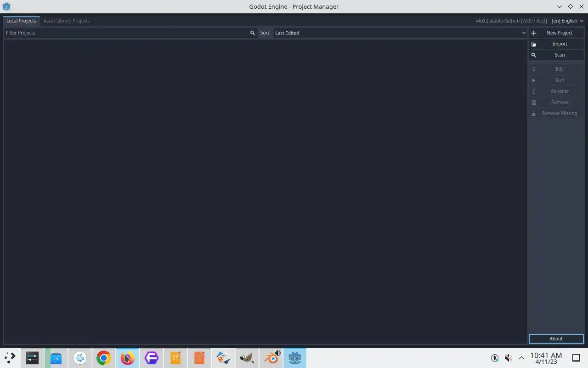588x368 pixels.
Task: Click the Run button
Action: (x=556, y=80)
